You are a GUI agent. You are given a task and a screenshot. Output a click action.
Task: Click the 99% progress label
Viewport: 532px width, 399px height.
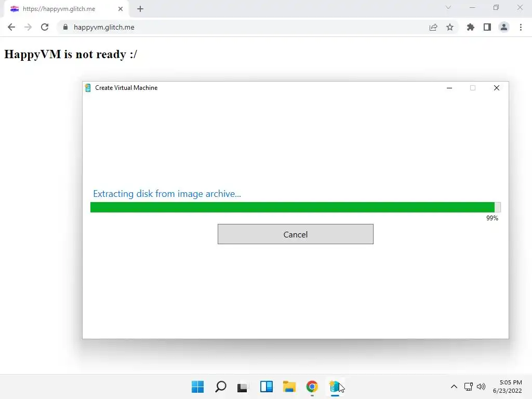click(x=492, y=218)
